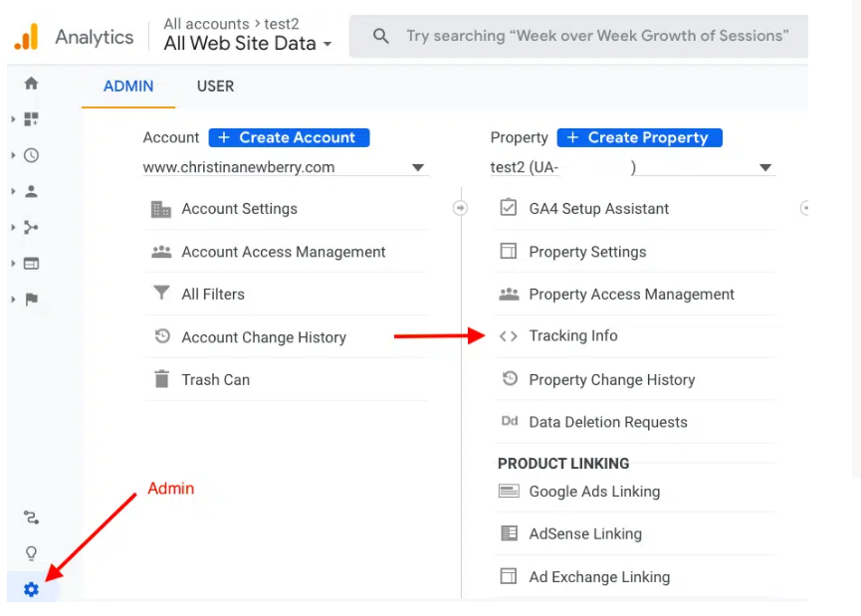Open the Customization dashboard icon
Image resolution: width=861 pixels, height=616 pixels.
(x=31, y=119)
